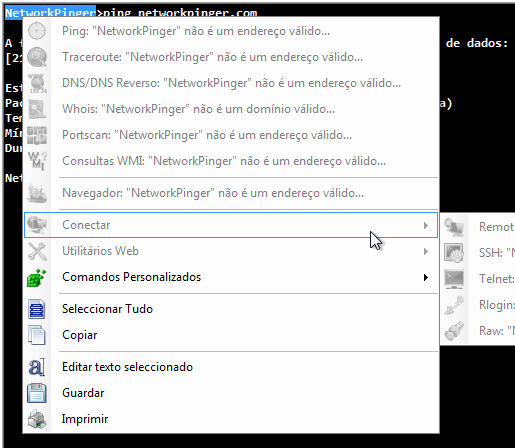Click the highlighted NetworkPinger text in the terminal

50,13
